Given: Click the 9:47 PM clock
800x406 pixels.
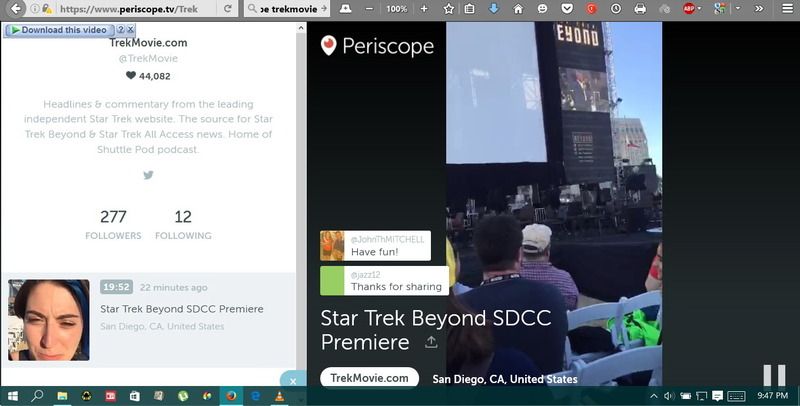Looking at the screenshot, I should 772,396.
